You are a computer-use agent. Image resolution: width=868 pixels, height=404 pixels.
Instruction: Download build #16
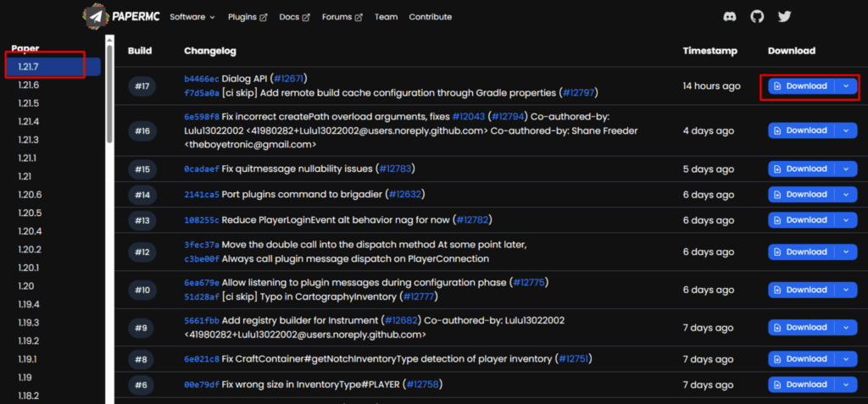tap(802, 130)
